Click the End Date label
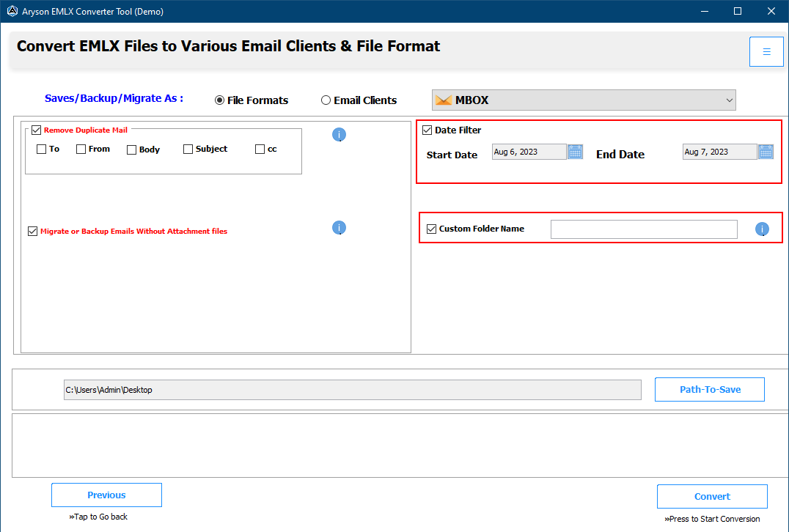Viewport: 789px width, 532px height. point(620,155)
